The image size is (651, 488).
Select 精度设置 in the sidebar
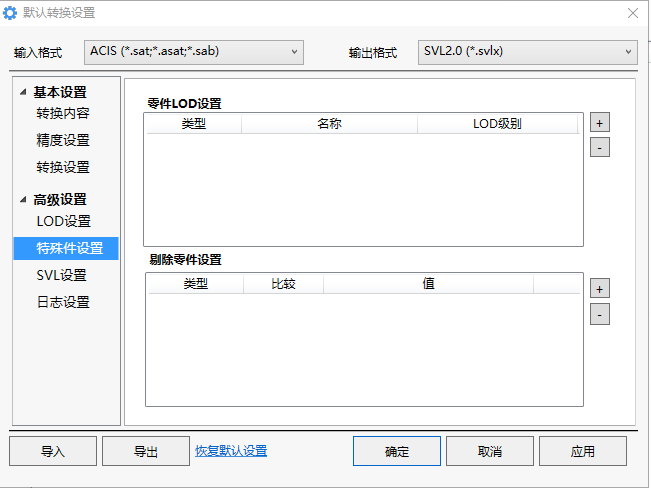[63, 140]
